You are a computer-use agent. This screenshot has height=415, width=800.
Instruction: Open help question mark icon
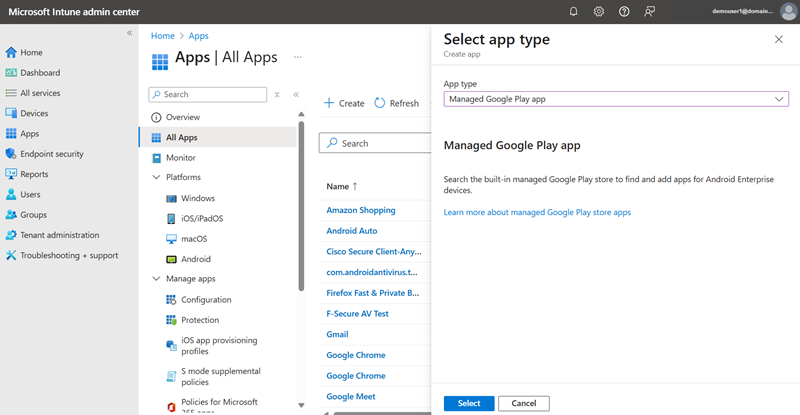point(624,11)
